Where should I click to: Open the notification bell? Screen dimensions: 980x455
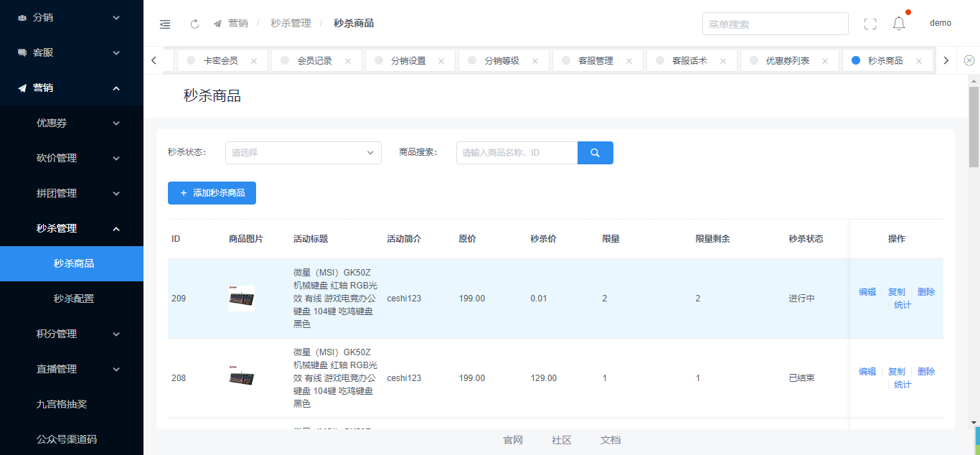click(899, 24)
